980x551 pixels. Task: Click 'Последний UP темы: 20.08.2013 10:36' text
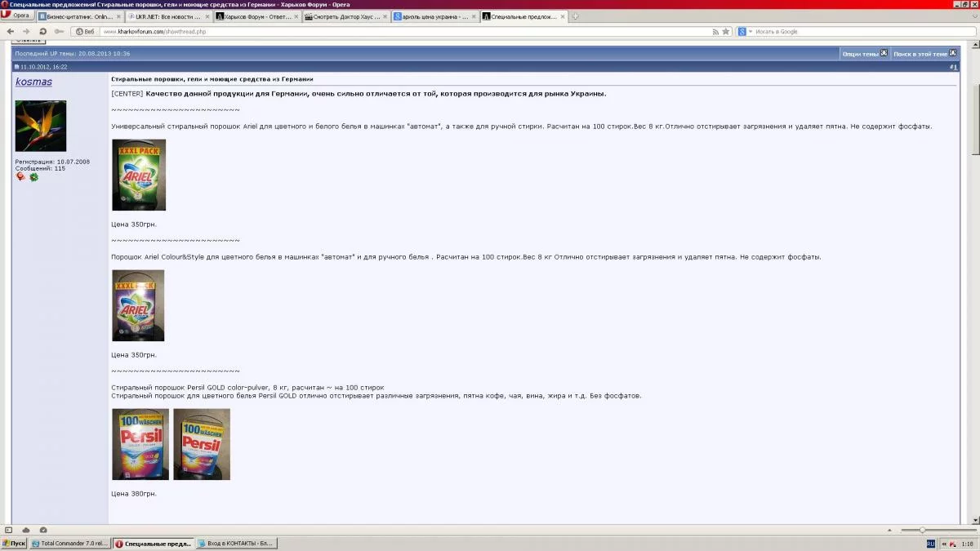click(73, 53)
